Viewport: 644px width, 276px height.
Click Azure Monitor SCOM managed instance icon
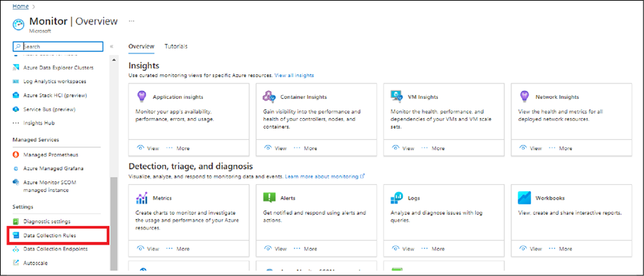tap(16, 182)
